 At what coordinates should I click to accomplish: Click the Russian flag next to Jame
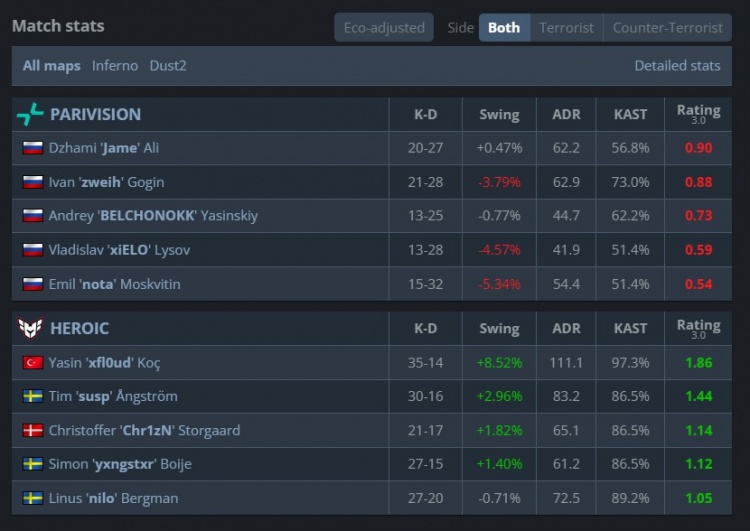click(33, 148)
